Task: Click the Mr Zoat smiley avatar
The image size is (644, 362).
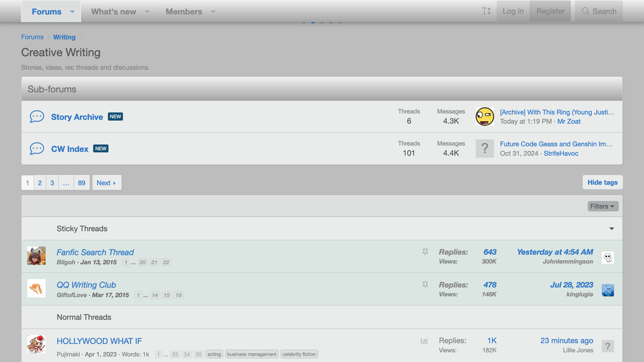Action: [x=485, y=117]
